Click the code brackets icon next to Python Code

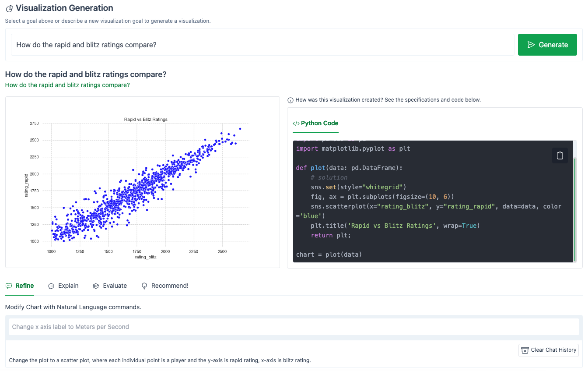tap(297, 123)
